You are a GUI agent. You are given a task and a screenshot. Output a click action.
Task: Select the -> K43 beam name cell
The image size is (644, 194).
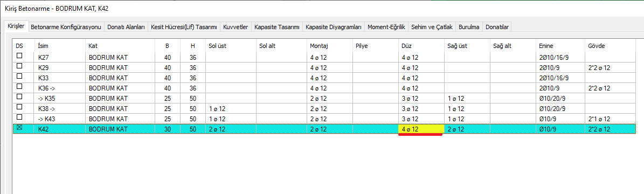pyautogui.click(x=60, y=119)
